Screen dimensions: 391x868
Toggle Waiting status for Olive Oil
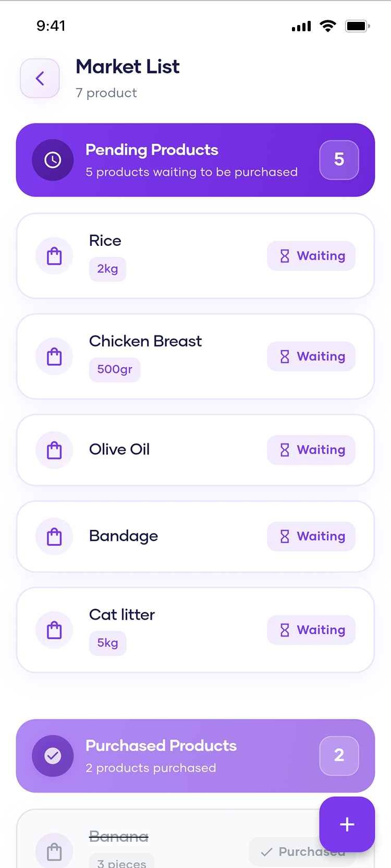tap(311, 450)
